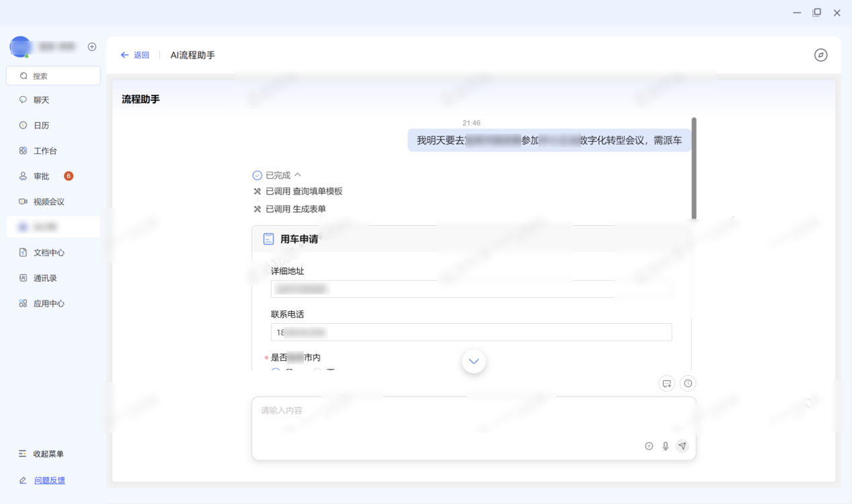Open the 视频会议 video meeting icon
This screenshot has height=504, width=852.
tap(24, 201)
